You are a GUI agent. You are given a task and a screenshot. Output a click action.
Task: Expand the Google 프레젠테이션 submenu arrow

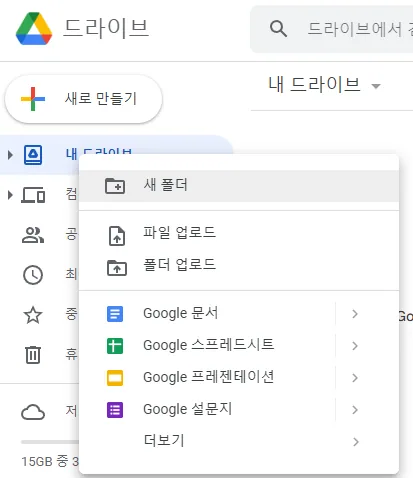pyautogui.click(x=355, y=378)
